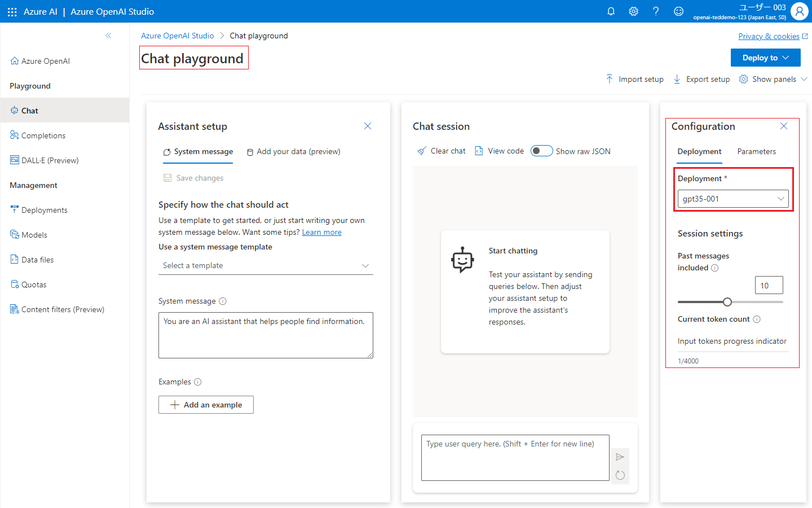Click the Azure OpenAI Studio header title
812x508 pixels.
[x=112, y=11]
